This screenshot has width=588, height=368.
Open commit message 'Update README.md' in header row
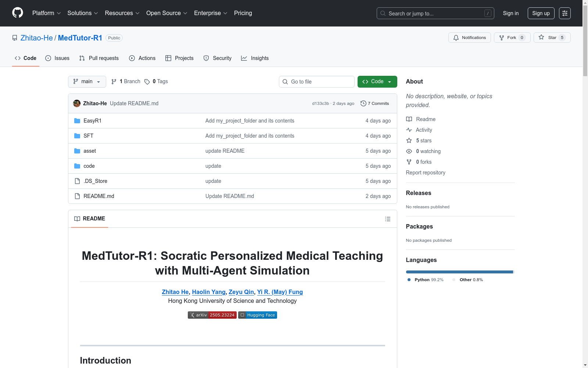point(134,103)
